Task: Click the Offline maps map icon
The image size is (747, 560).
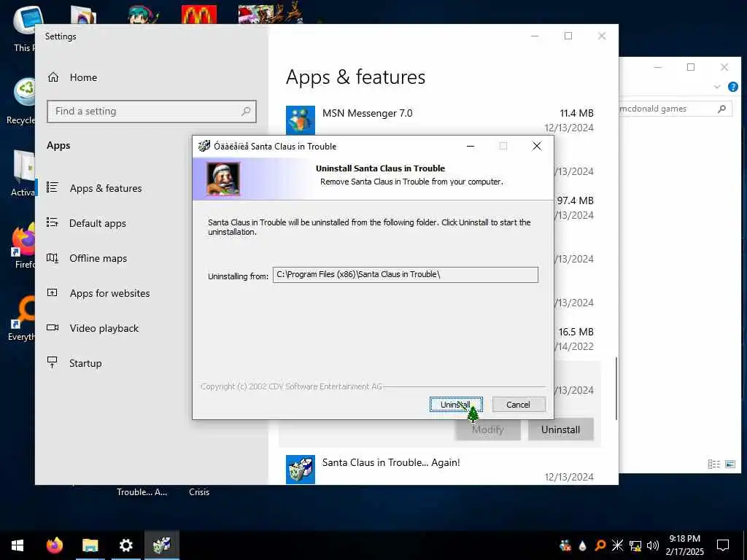Action: point(53,257)
